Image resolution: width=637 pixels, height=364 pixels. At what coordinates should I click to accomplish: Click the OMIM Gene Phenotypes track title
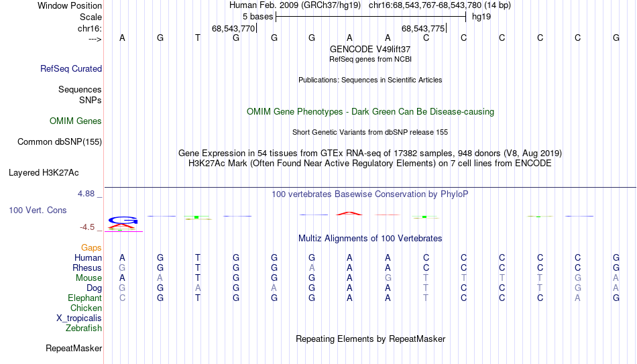(x=370, y=112)
